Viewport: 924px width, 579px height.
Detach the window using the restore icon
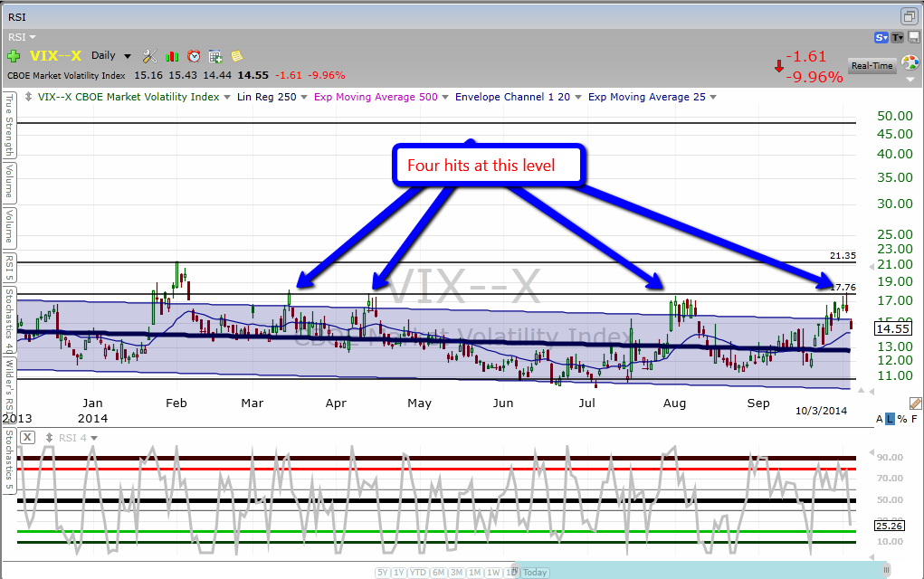pyautogui.click(x=909, y=16)
